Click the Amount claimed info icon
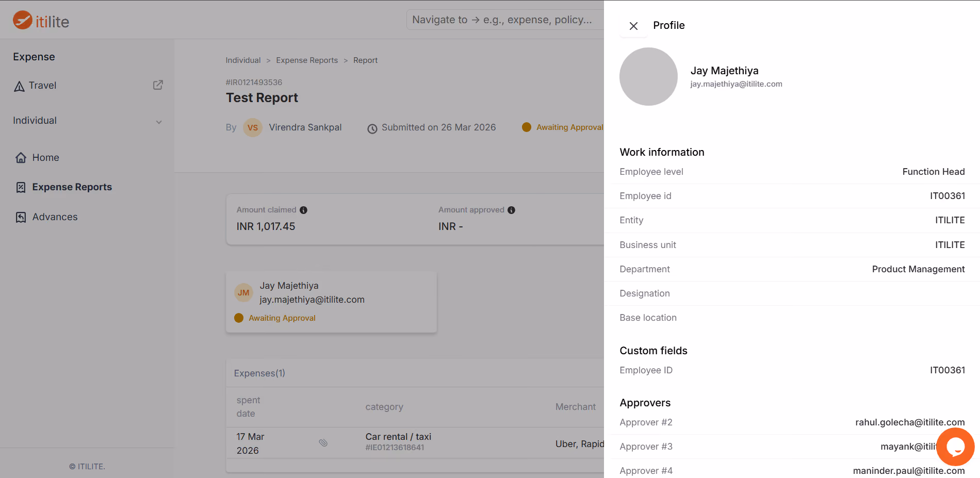Viewport: 980px width, 478px height. point(303,210)
